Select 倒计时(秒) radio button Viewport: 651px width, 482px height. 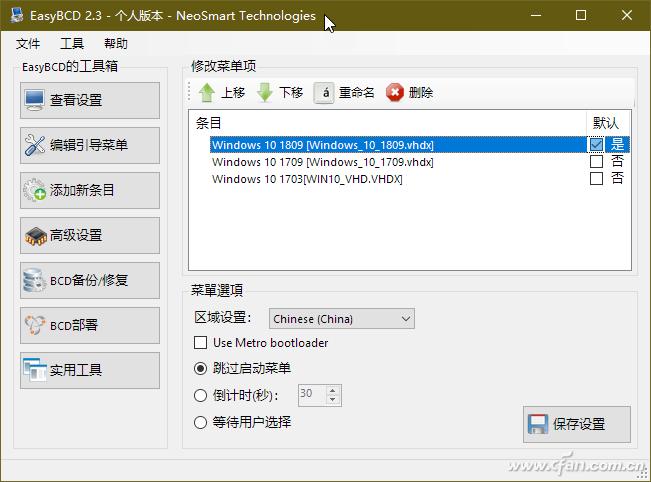pyautogui.click(x=201, y=395)
